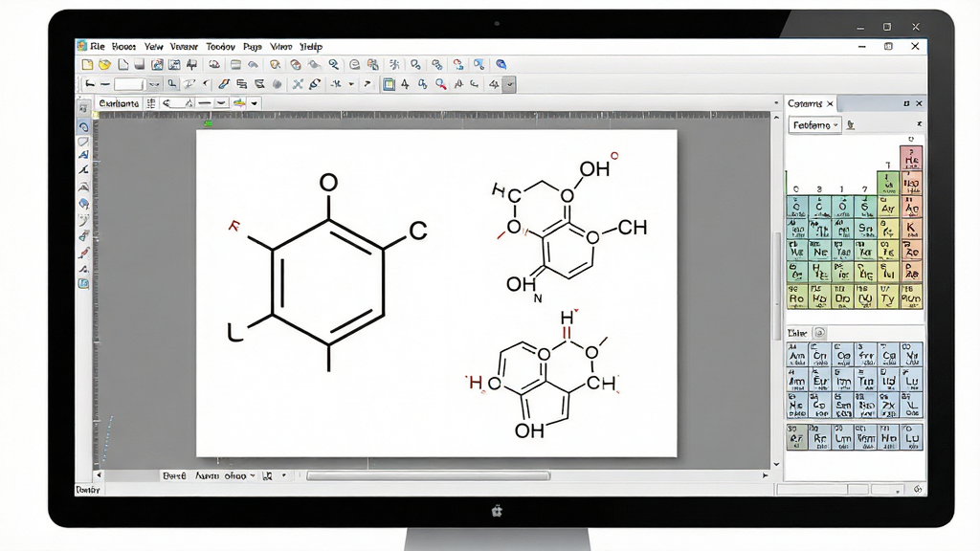Screen dimensions: 980x551
Task: Pick the blue paint bucket tool
Action: (x=84, y=204)
